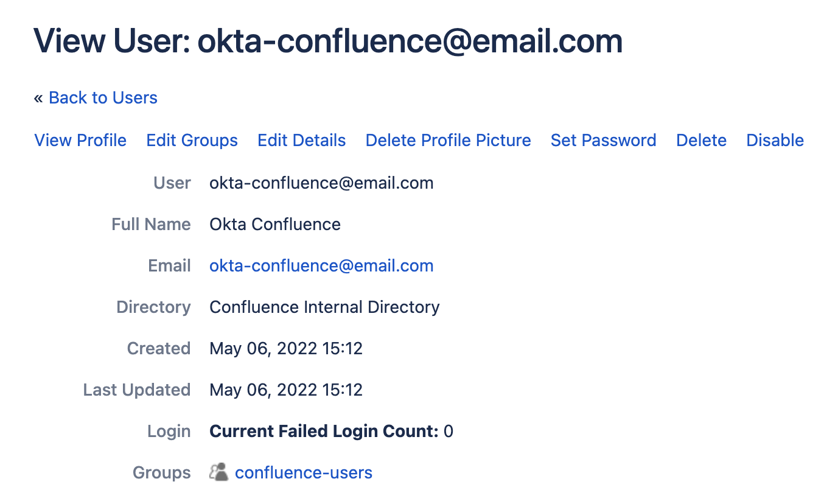Select the Edit Details action
The image size is (824, 504).
301,141
